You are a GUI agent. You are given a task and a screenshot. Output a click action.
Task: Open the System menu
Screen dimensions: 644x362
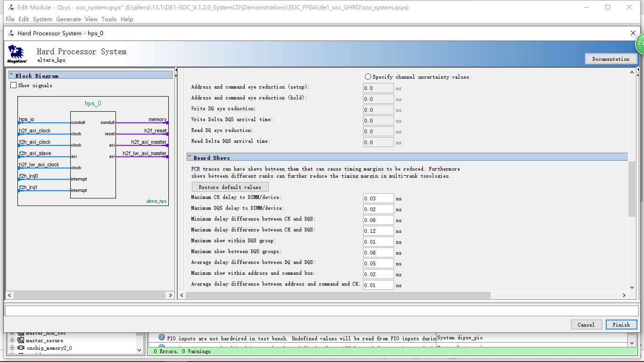[42, 19]
